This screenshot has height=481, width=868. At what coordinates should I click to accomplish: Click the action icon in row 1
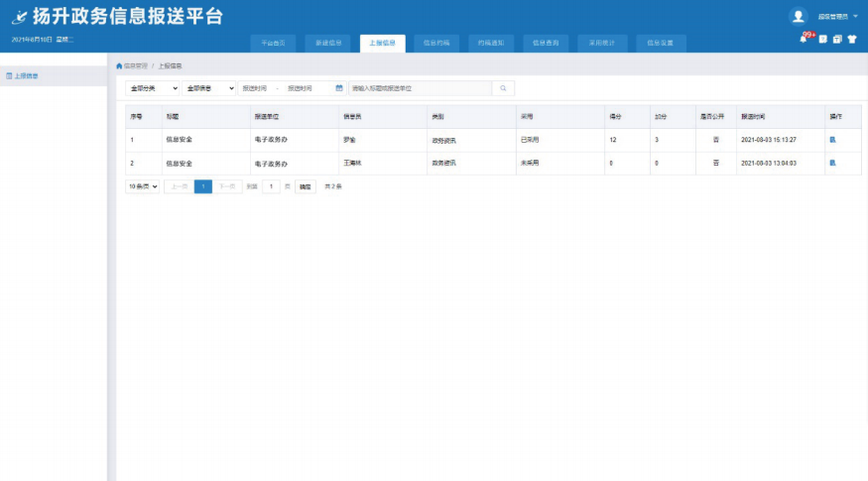(x=832, y=140)
